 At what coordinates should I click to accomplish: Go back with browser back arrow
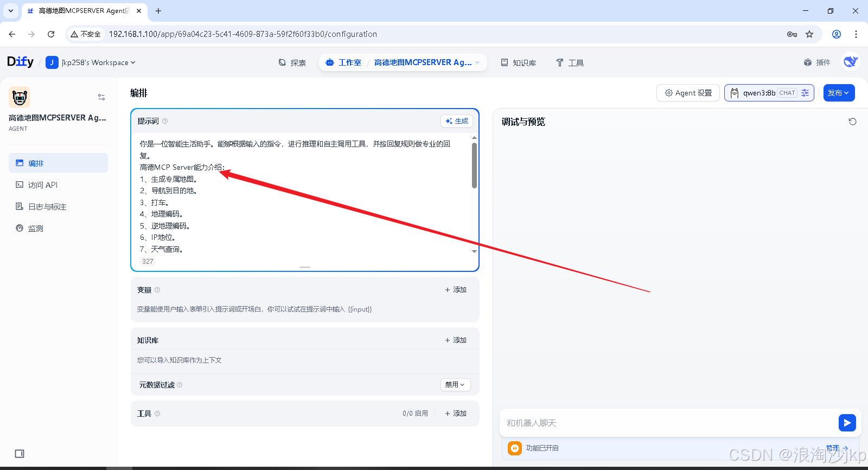point(12,34)
